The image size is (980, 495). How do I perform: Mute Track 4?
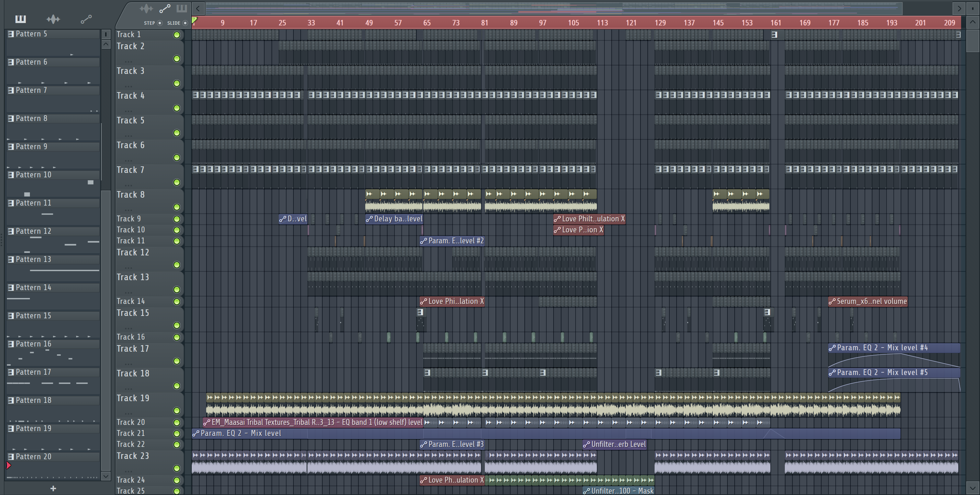click(x=177, y=108)
